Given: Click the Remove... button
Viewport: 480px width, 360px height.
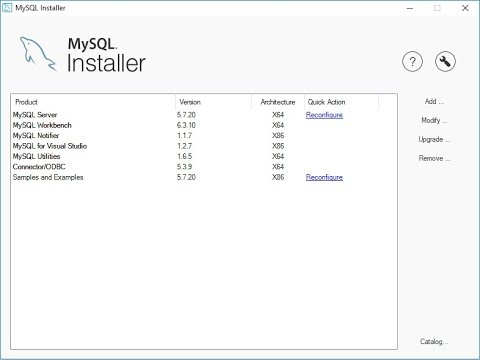Looking at the screenshot, I should pos(434,158).
